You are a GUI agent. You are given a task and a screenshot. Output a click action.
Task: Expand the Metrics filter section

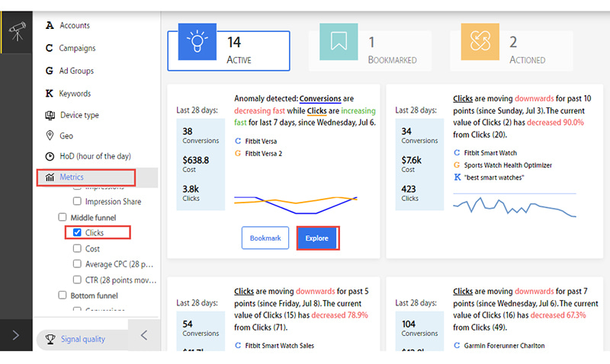pyautogui.click(x=86, y=177)
